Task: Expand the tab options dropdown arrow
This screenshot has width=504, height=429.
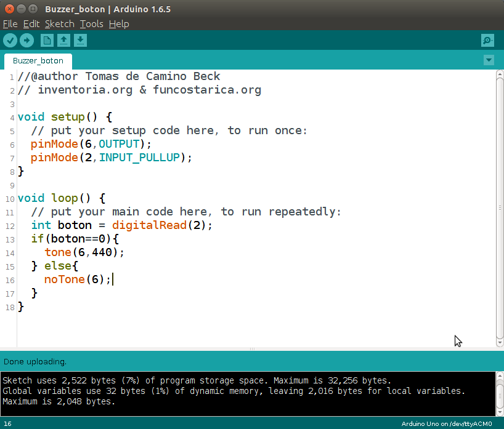Action: click(489, 60)
